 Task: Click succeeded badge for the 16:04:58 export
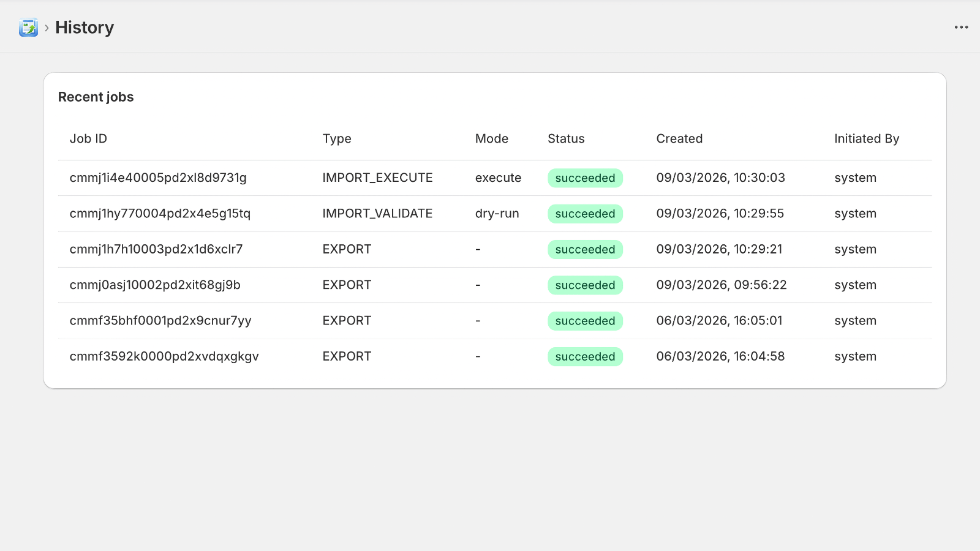585,357
